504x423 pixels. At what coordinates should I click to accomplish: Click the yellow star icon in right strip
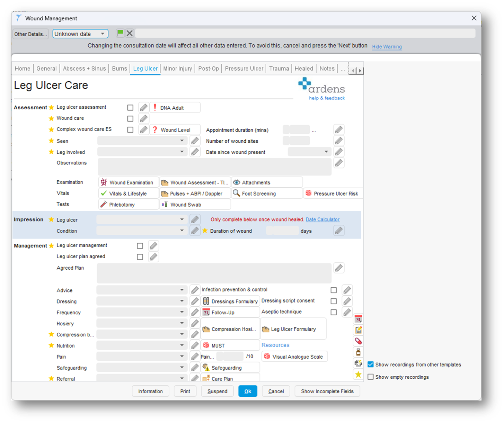pyautogui.click(x=358, y=374)
